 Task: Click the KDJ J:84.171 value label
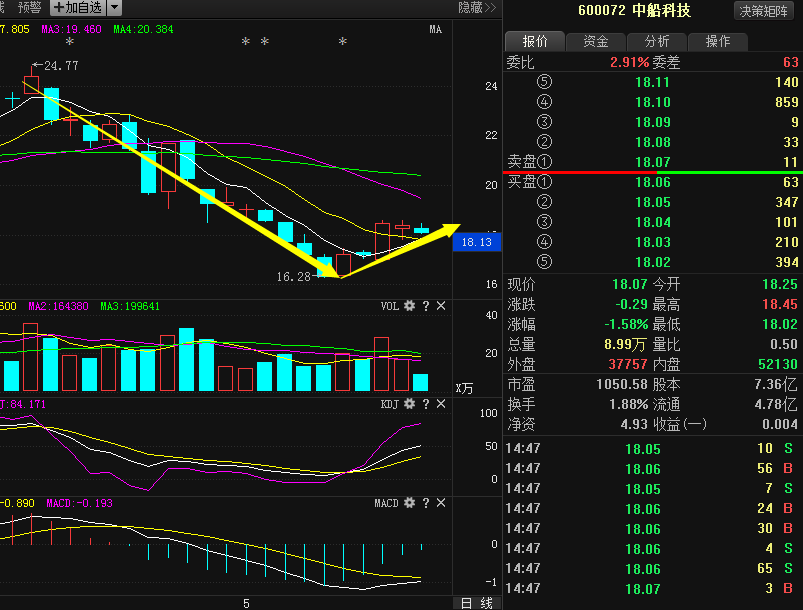[x=23, y=404]
